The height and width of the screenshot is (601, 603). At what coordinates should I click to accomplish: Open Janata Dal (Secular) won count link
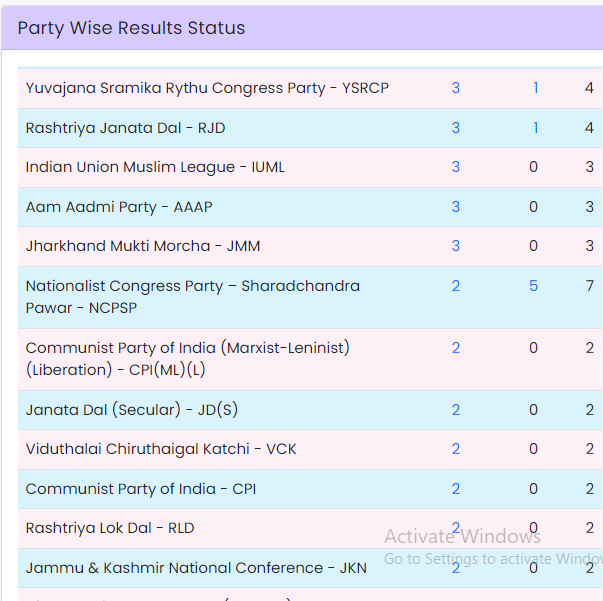point(456,410)
